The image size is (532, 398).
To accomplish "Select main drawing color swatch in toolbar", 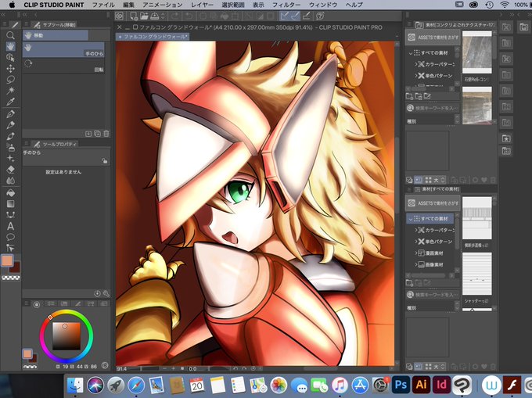I will (7, 260).
